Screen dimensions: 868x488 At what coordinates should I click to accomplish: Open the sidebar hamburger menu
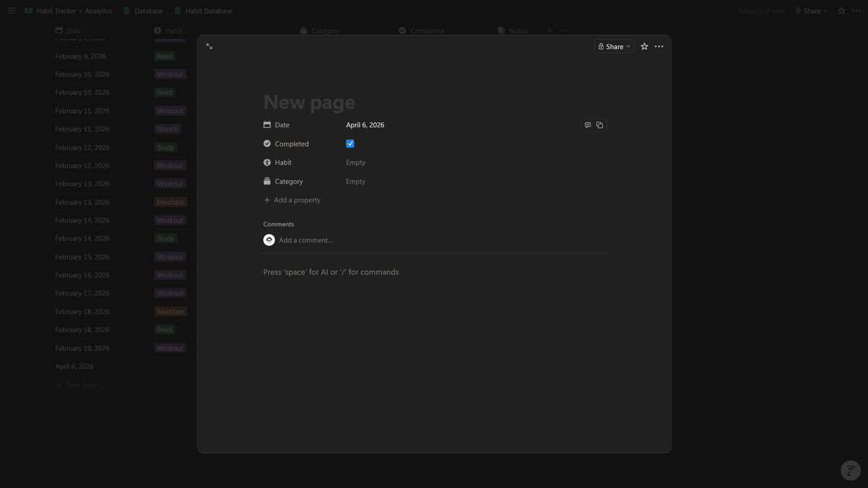click(x=12, y=11)
